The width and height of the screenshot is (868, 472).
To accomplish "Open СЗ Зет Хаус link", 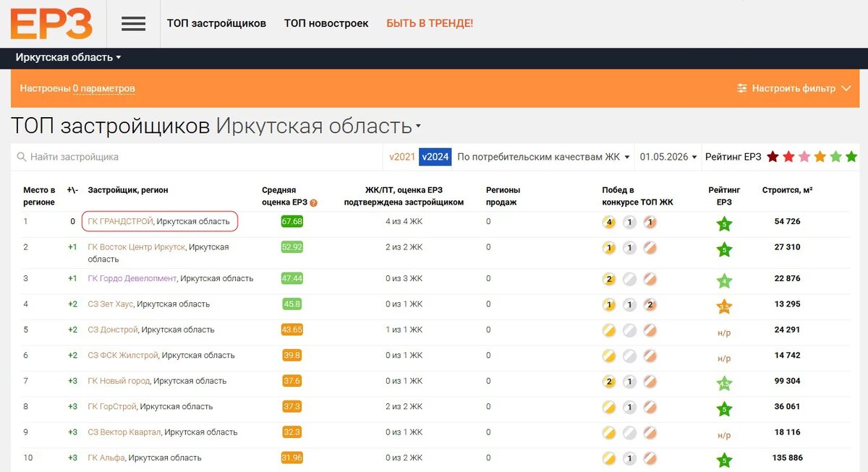I will [x=111, y=304].
